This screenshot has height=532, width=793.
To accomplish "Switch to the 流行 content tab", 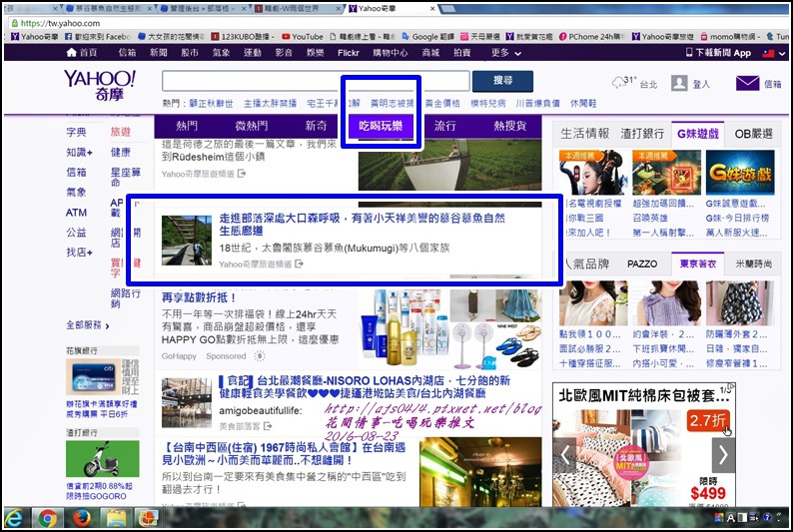I will click(445, 126).
